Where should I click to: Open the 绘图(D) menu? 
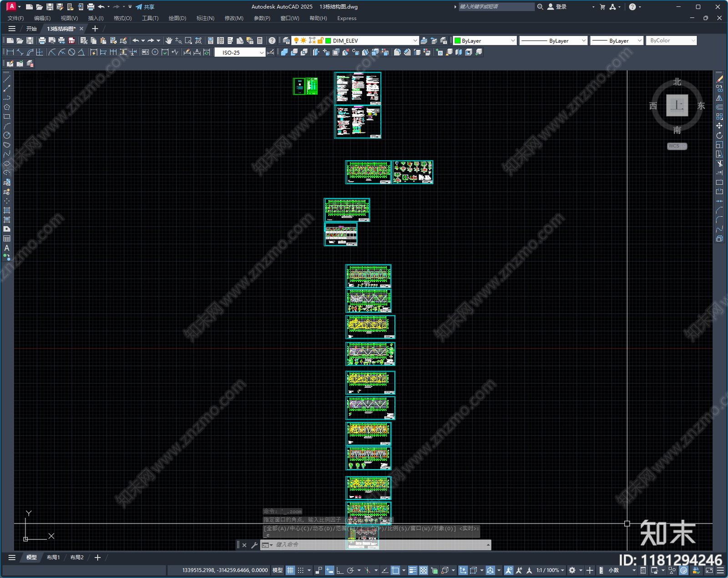[177, 18]
